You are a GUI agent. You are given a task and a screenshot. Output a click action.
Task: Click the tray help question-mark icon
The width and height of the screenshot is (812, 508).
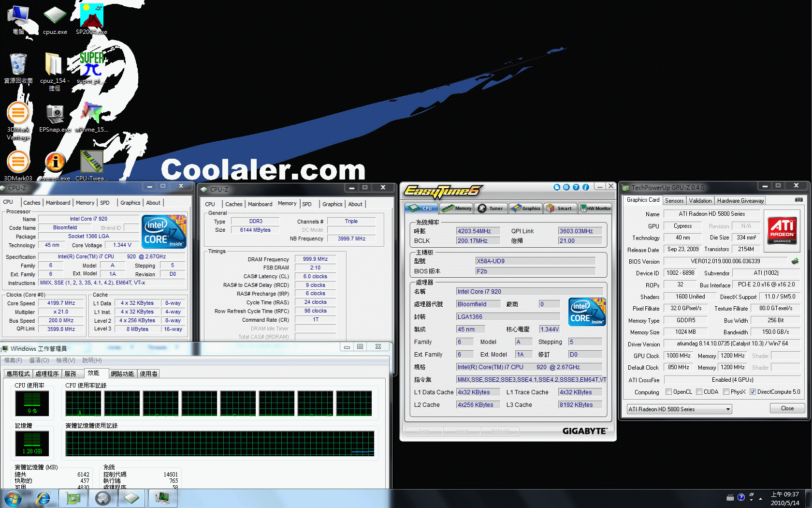click(741, 498)
